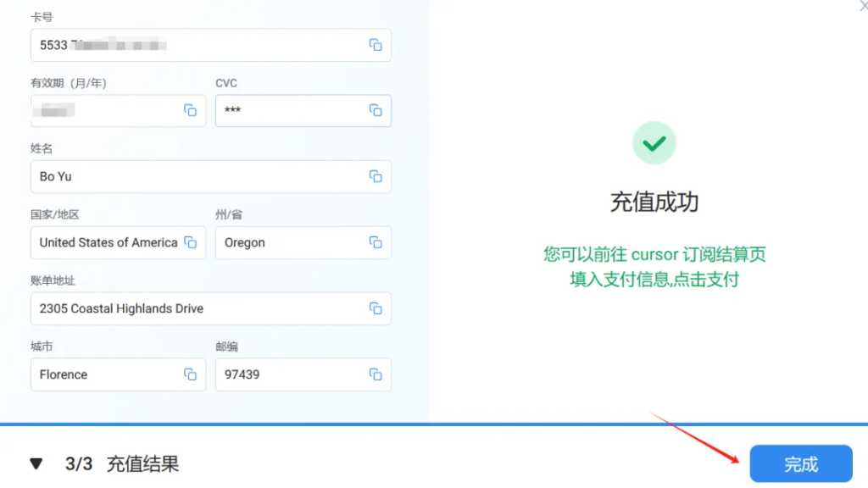
Task: Click the green success checkmark icon
Action: coord(654,143)
